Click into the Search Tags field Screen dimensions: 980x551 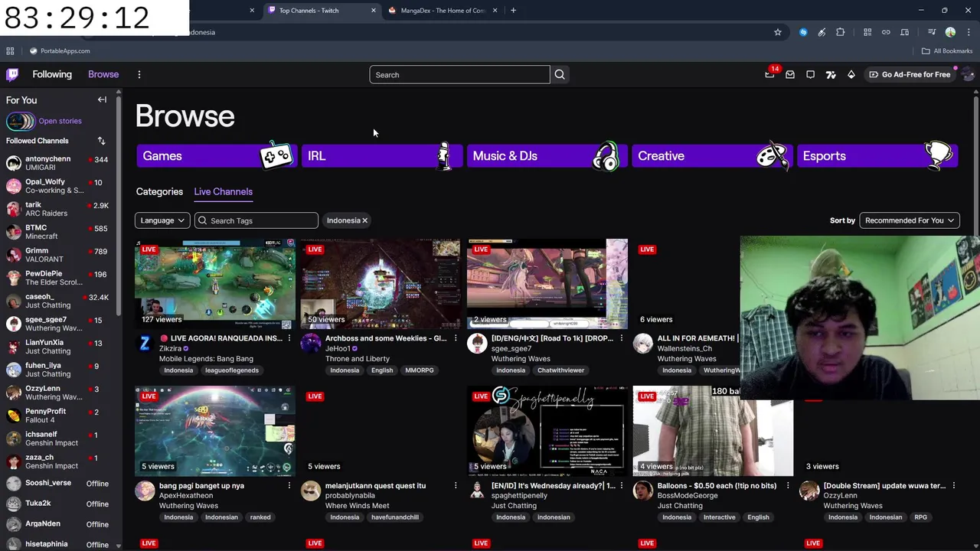[x=256, y=220]
